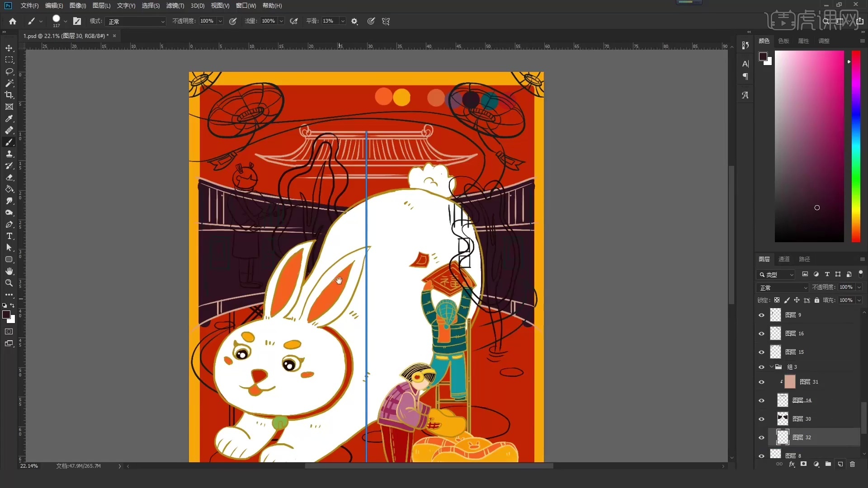Toggle pressure for opacity icon
This screenshot has height=488, width=868.
tap(233, 21)
